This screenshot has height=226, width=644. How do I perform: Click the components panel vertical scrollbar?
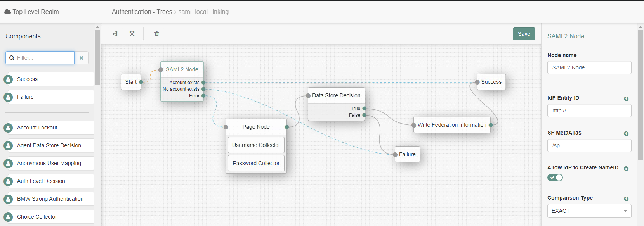point(97,57)
